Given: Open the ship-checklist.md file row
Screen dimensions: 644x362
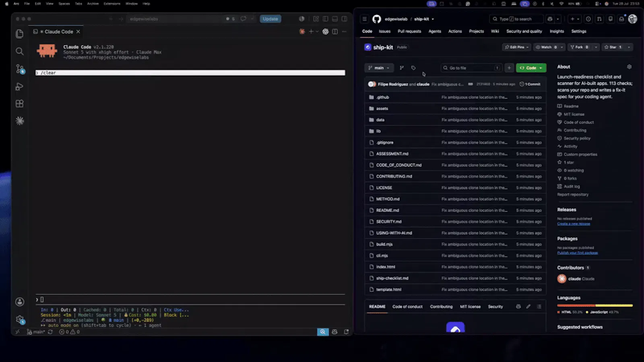Looking at the screenshot, I should [455, 278].
